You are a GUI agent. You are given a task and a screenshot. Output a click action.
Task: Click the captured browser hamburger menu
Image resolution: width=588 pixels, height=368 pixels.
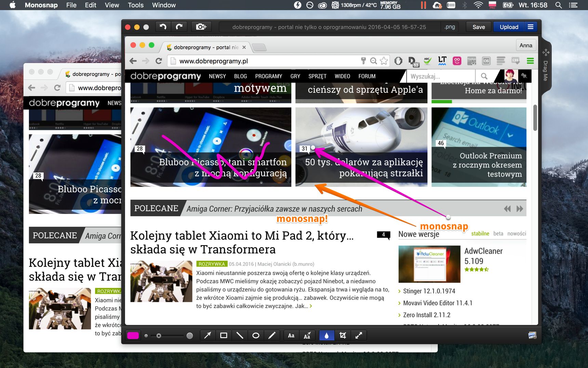coord(530,61)
